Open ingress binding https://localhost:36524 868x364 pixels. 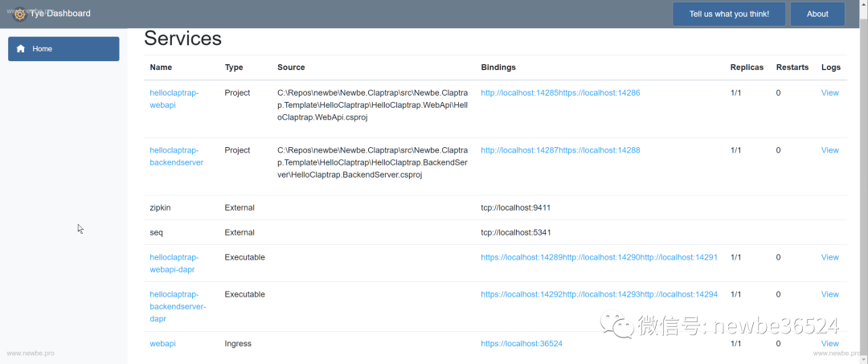coord(522,344)
